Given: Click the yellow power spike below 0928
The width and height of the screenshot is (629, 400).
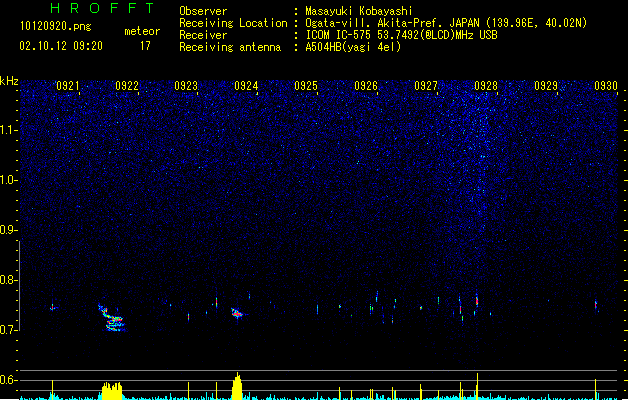Looking at the screenshot, I should 477,386.
